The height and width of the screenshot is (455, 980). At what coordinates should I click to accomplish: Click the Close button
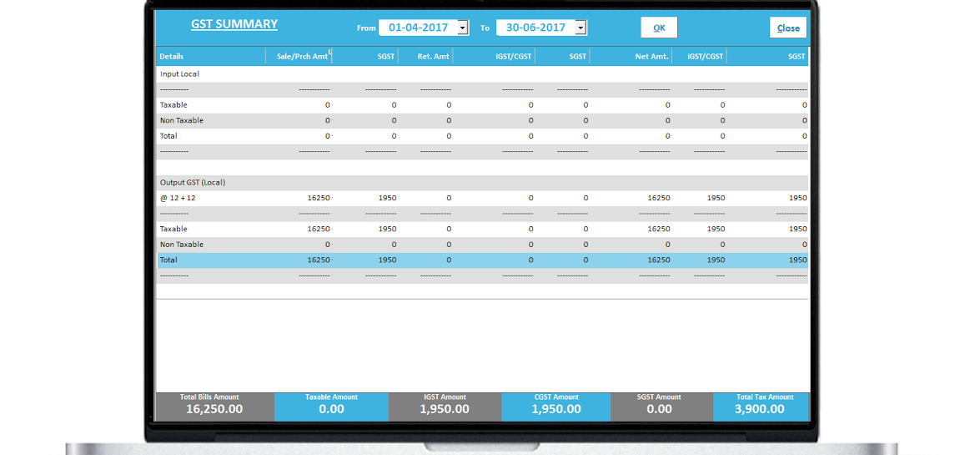(788, 28)
